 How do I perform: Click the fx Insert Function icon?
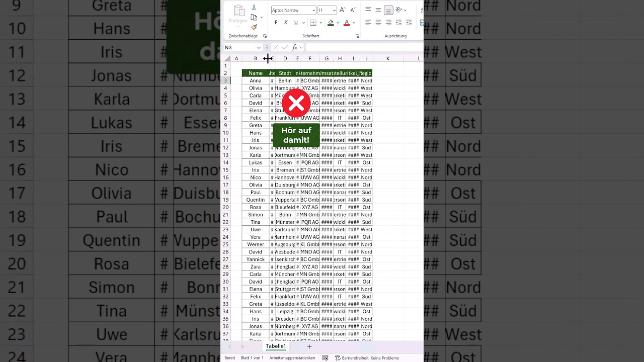point(295,47)
